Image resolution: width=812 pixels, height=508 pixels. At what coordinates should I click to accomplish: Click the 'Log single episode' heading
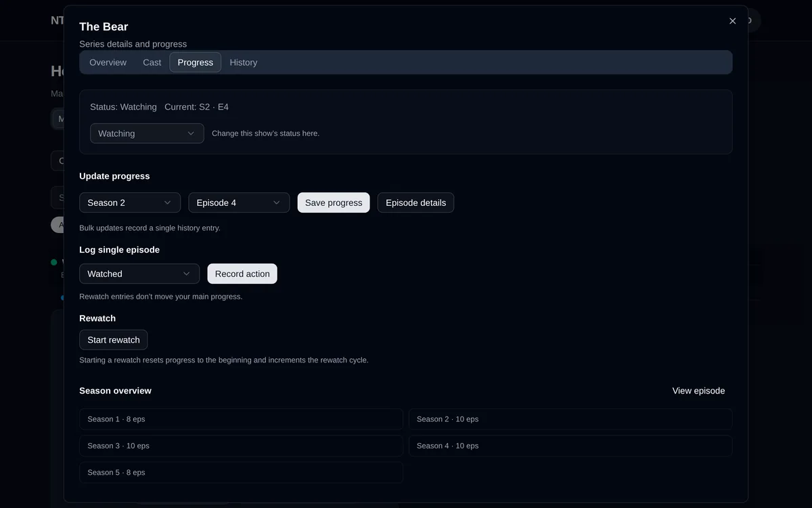coord(120,250)
